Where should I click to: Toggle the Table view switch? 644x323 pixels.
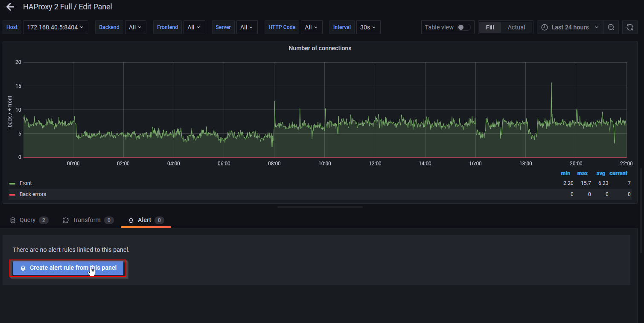click(x=463, y=27)
